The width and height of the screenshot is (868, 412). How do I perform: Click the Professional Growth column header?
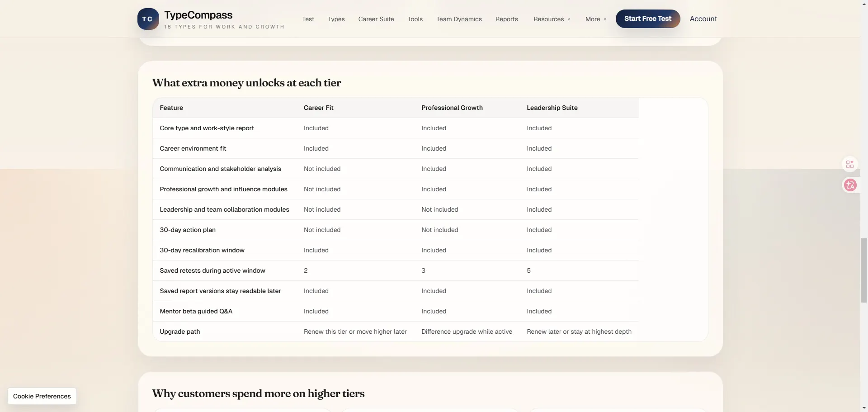452,108
